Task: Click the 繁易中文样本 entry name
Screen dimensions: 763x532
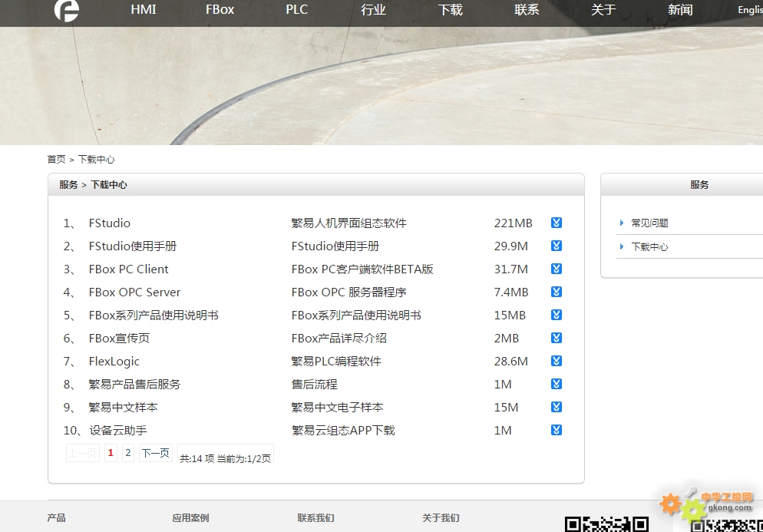Action: [123, 408]
